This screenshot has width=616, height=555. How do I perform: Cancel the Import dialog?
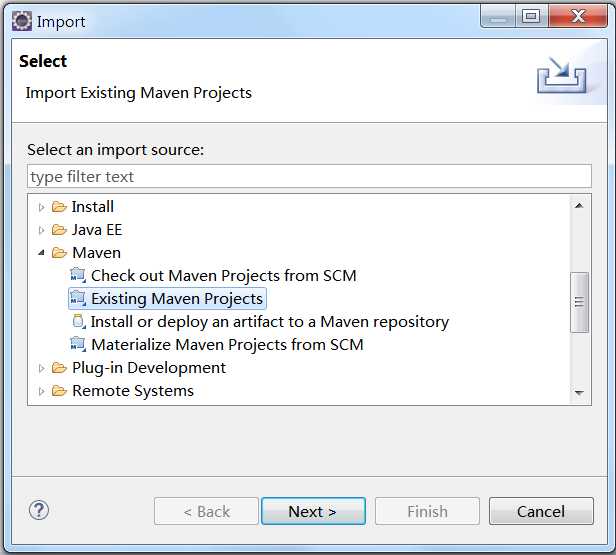coord(540,511)
